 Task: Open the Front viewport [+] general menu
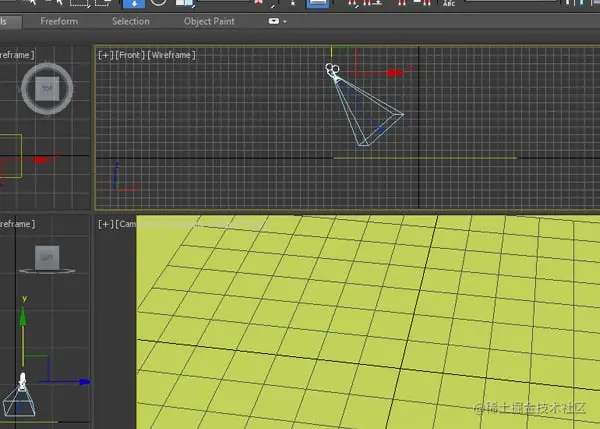tap(106, 55)
